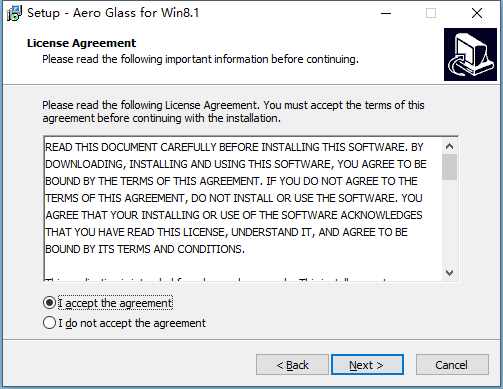Image resolution: width=503 pixels, height=389 pixels.
Task: Click the up arrow of the license scrollbar
Action: coord(449,146)
